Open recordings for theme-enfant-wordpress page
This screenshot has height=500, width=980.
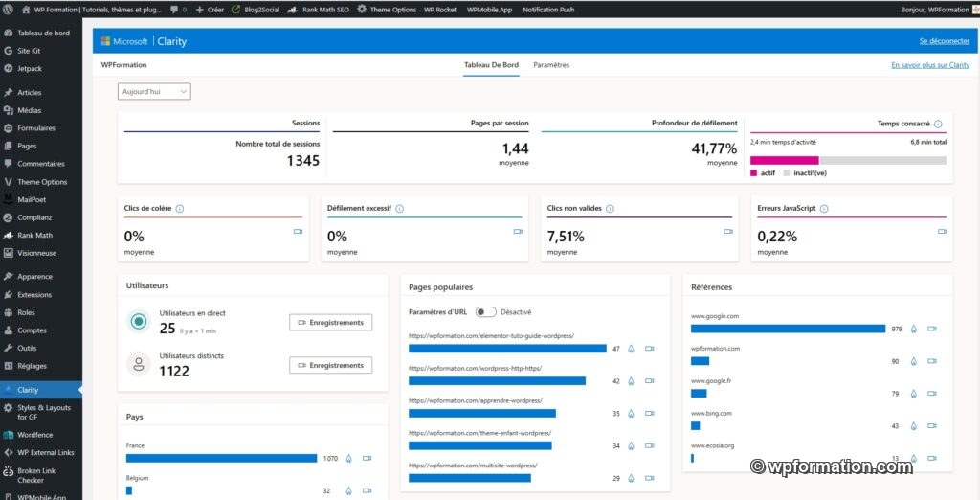pos(650,445)
